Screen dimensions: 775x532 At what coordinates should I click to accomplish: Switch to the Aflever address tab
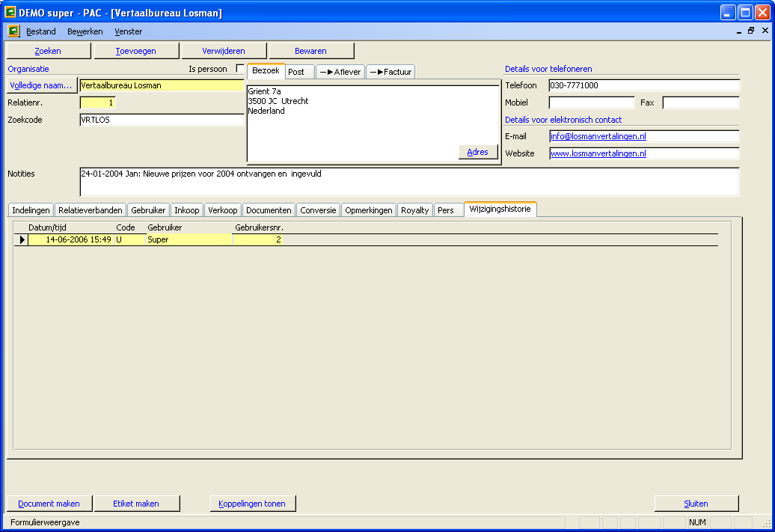[x=340, y=72]
